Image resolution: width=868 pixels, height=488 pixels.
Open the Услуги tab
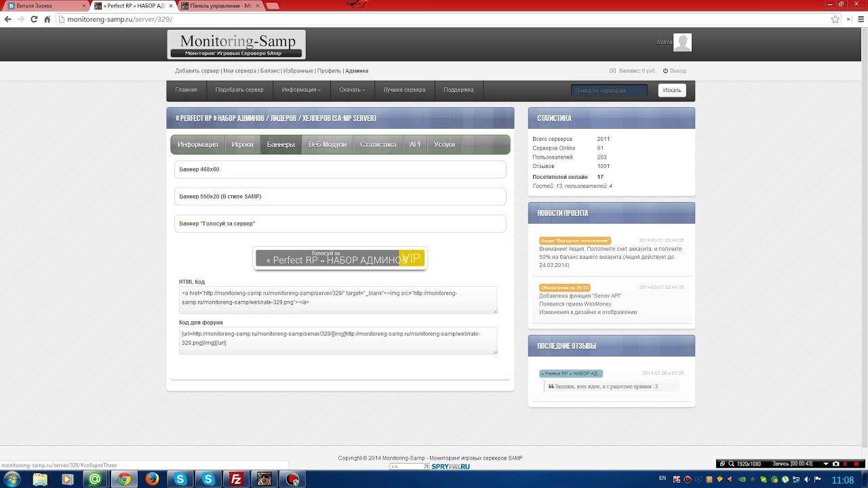point(445,144)
